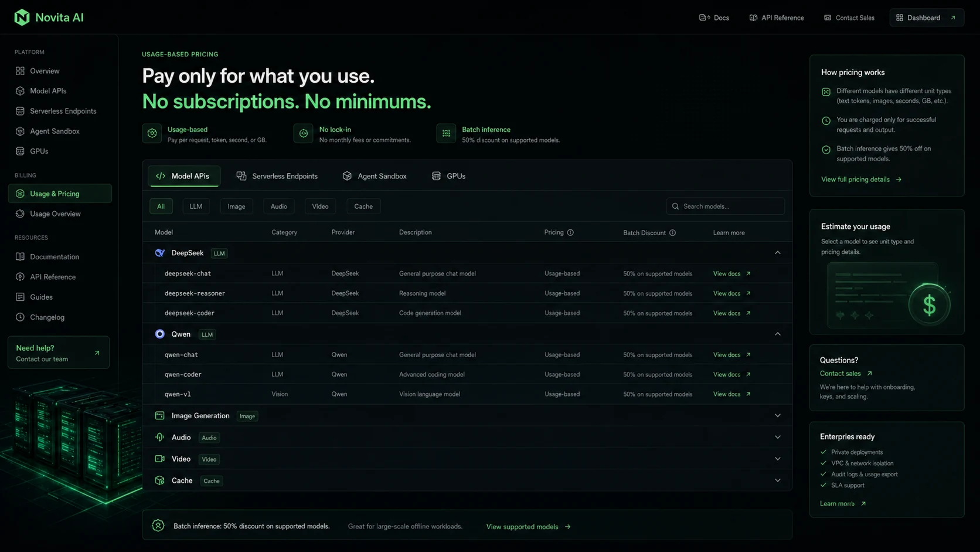Select the deepseek-coder model row
Image resolution: width=980 pixels, height=552 pixels.
(467, 313)
